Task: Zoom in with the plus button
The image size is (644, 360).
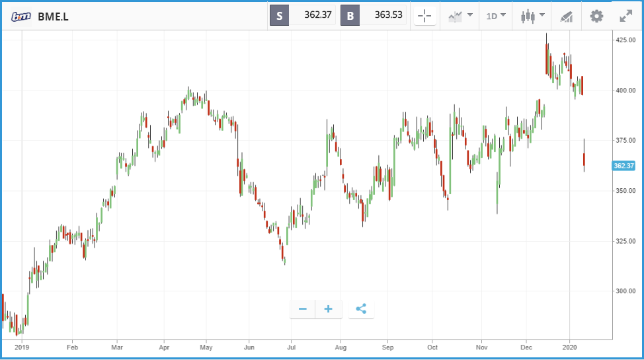Action: point(328,309)
